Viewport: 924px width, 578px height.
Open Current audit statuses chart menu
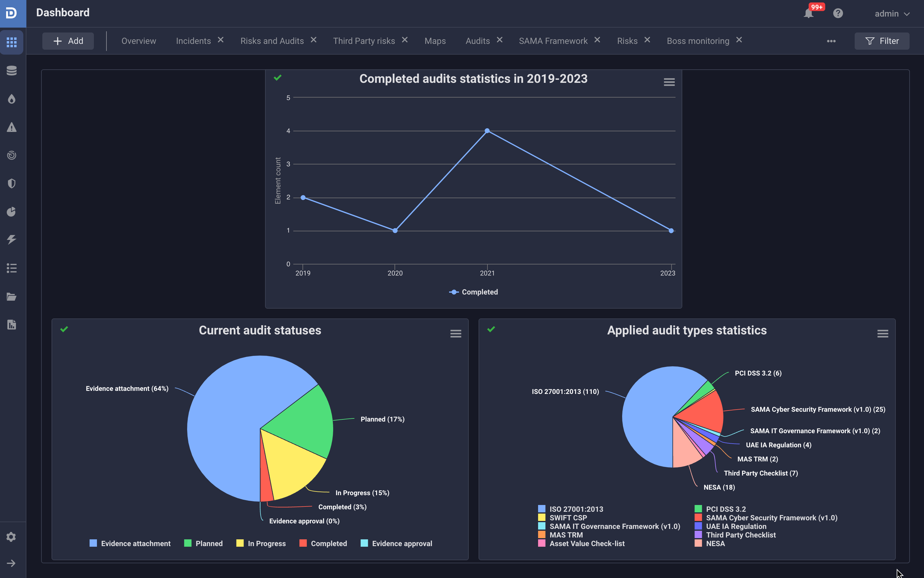point(456,334)
